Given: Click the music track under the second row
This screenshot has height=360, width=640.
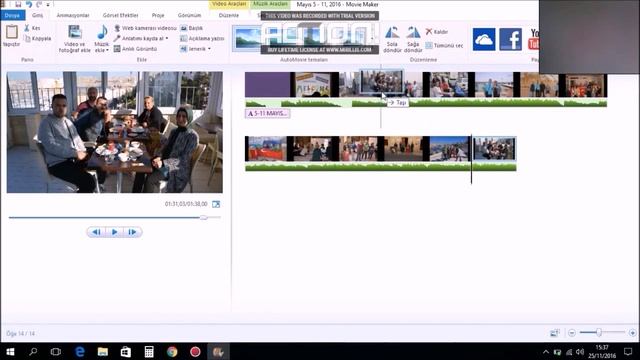Looking at the screenshot, I should (x=380, y=167).
